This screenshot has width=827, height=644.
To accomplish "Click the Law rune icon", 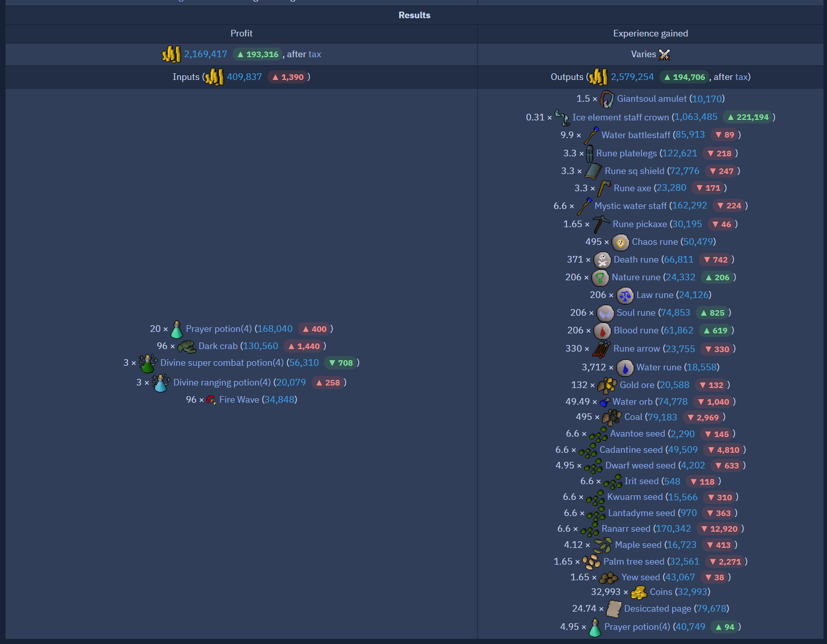I will pyautogui.click(x=625, y=295).
